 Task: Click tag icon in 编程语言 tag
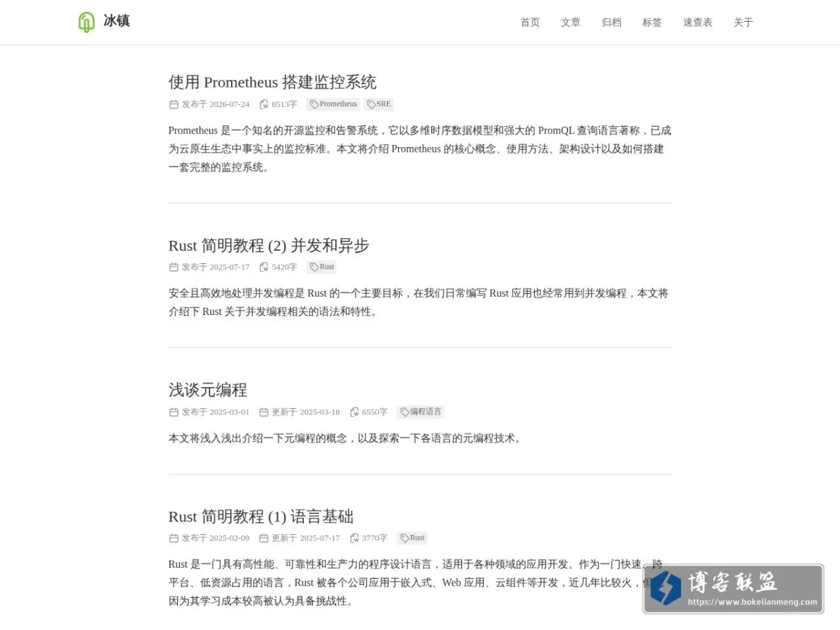pyautogui.click(x=405, y=412)
